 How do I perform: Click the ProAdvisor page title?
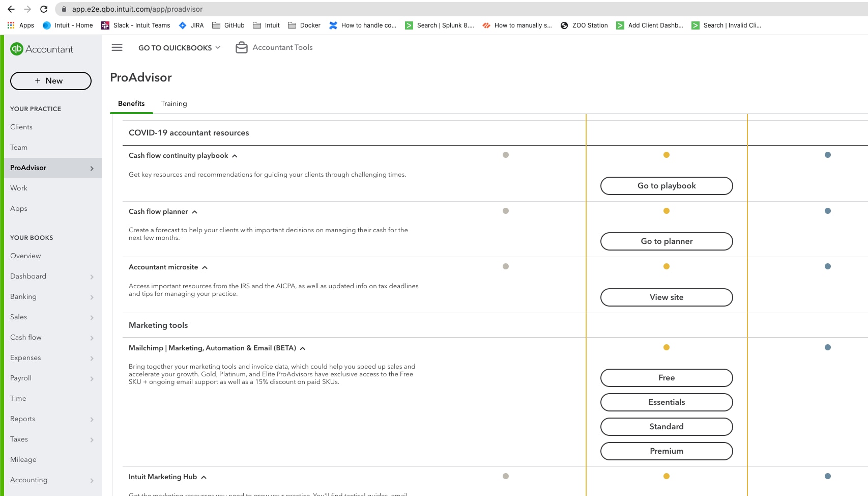click(141, 77)
